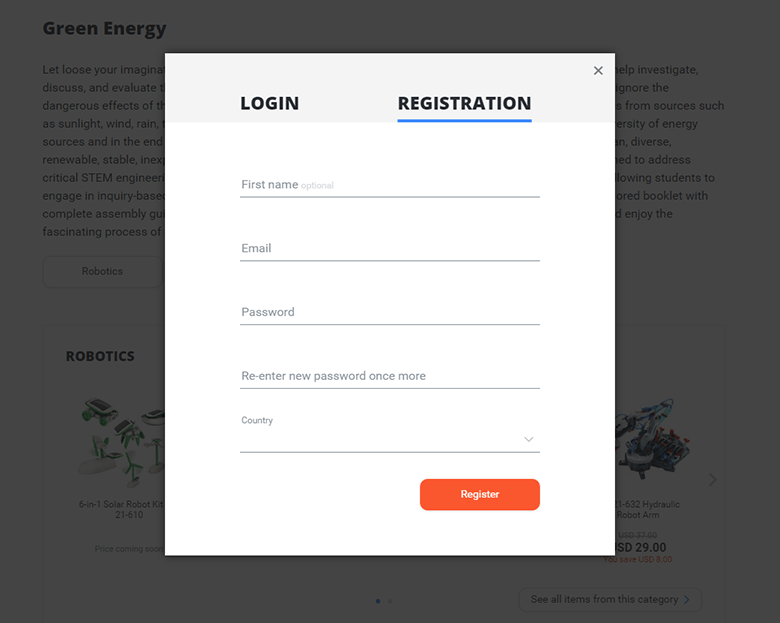Image resolution: width=780 pixels, height=623 pixels.
Task: Click the First name input field
Action: coord(390,185)
